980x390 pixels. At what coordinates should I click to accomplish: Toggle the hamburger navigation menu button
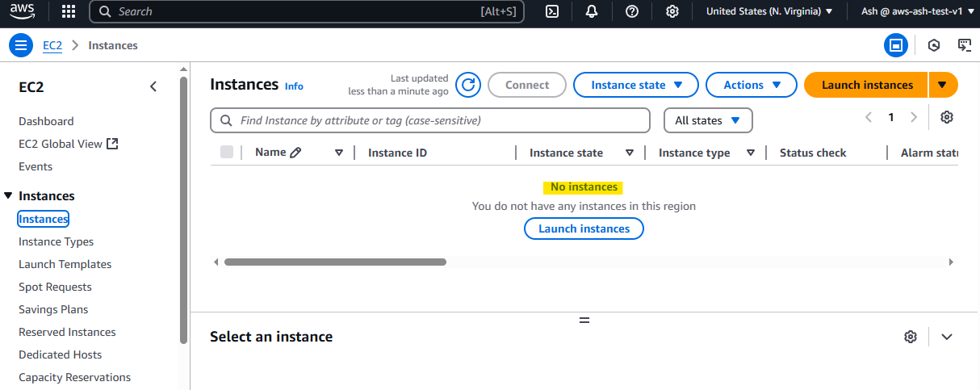click(x=21, y=45)
